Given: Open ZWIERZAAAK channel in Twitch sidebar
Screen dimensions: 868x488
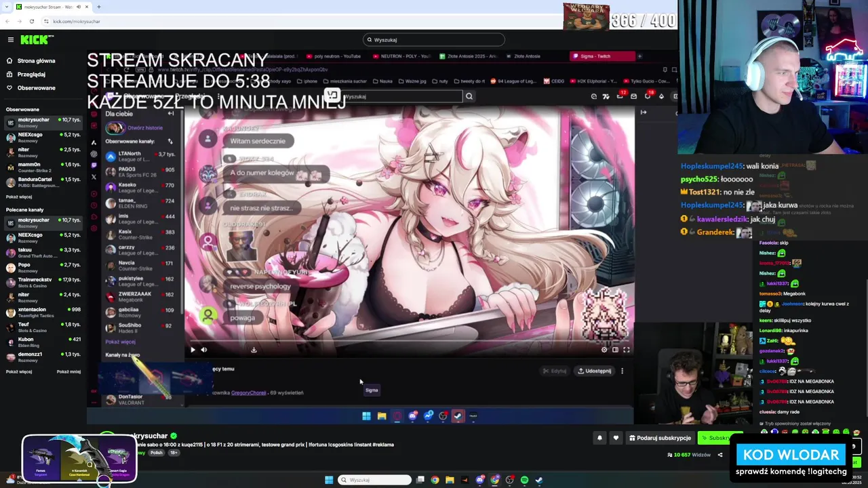Looking at the screenshot, I should pos(140,297).
